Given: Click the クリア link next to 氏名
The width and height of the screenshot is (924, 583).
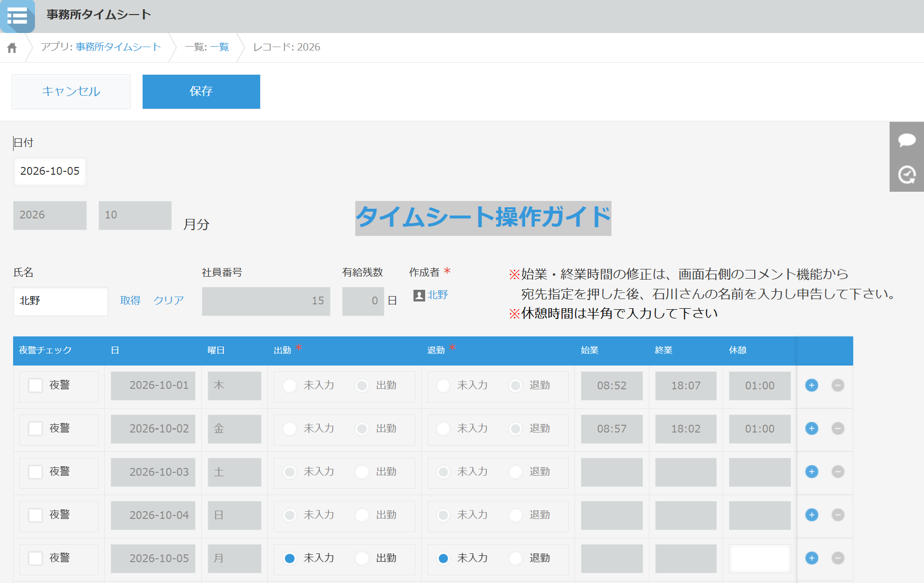Looking at the screenshot, I should point(168,300).
